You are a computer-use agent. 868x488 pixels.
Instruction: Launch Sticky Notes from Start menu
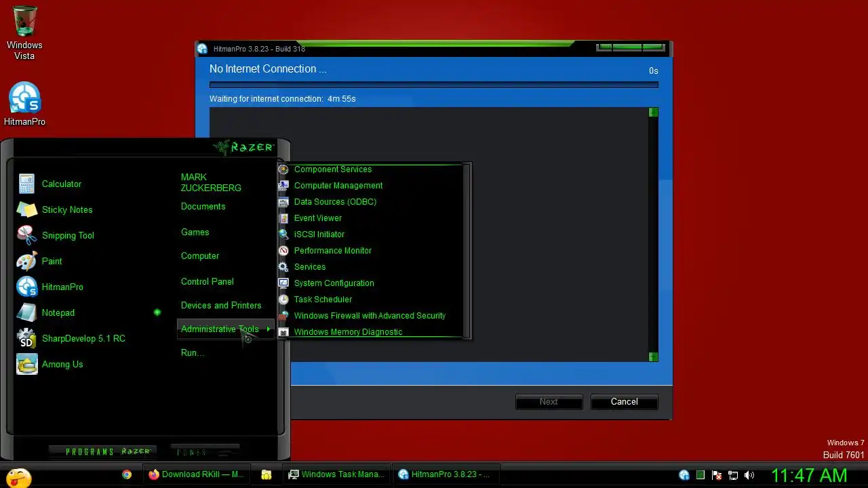point(66,209)
